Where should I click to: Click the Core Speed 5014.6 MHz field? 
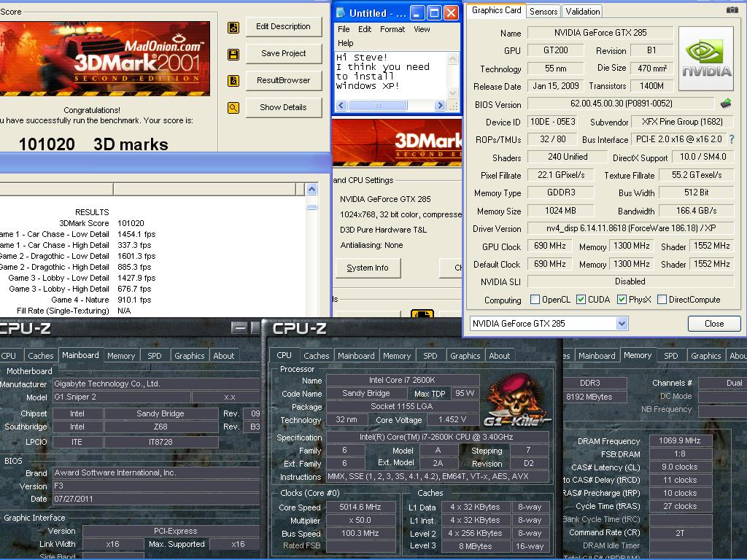360,507
